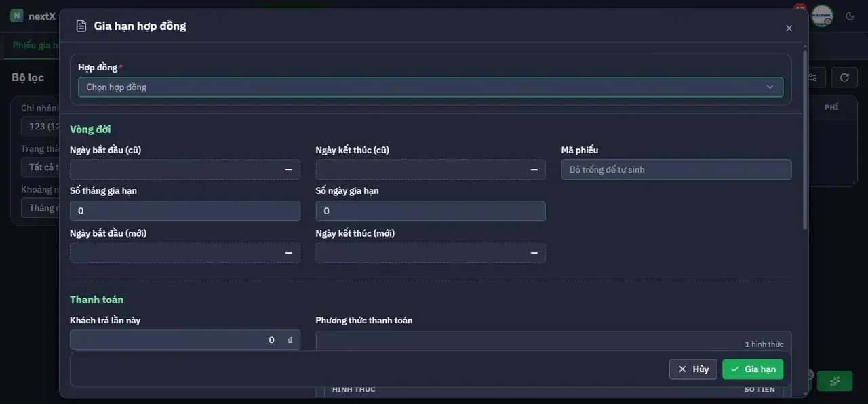Click the Vòng đời section heading

[x=90, y=129]
